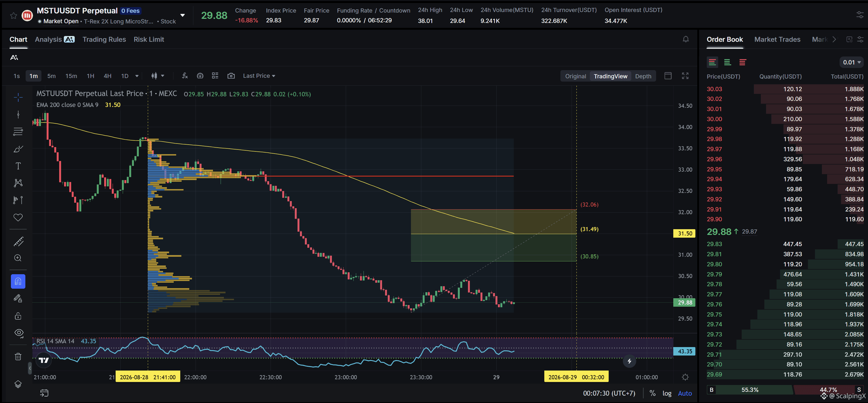The height and width of the screenshot is (403, 868).
Task: Select the text drawing tool
Action: (18, 166)
